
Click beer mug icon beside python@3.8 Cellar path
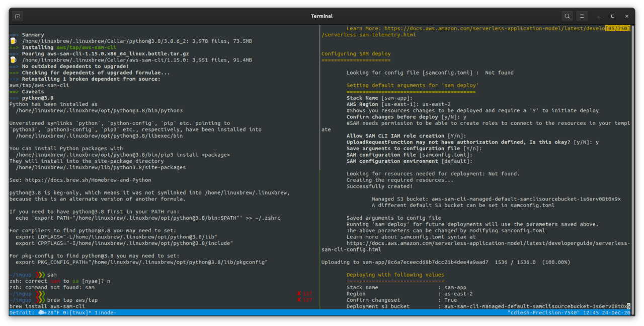point(13,41)
